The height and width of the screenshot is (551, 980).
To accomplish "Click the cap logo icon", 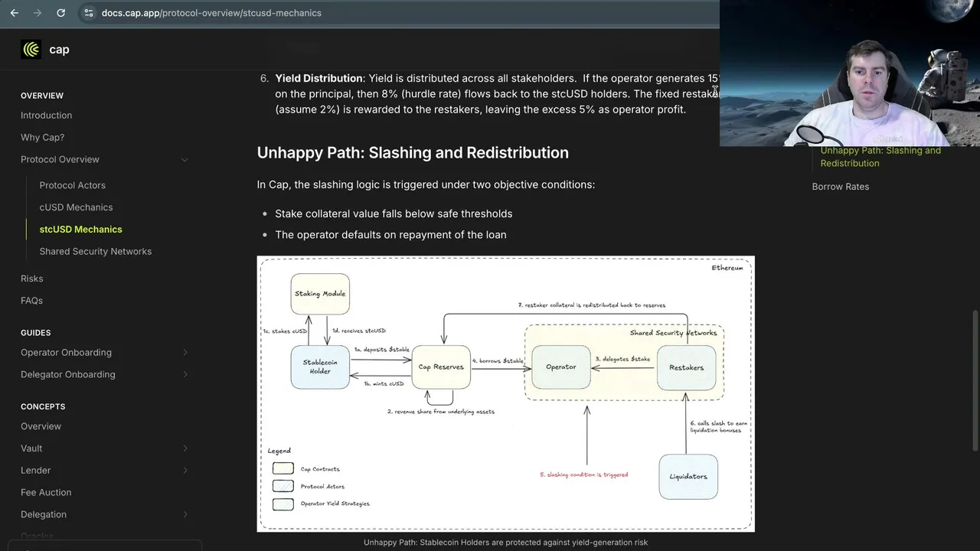I will click(31, 50).
